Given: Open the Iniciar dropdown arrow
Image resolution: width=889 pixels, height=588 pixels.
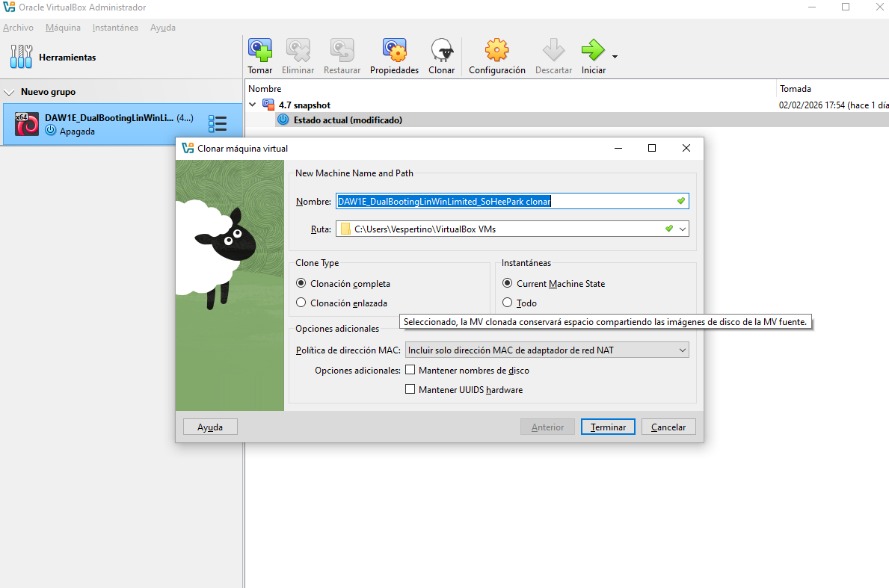Looking at the screenshot, I should tap(615, 57).
